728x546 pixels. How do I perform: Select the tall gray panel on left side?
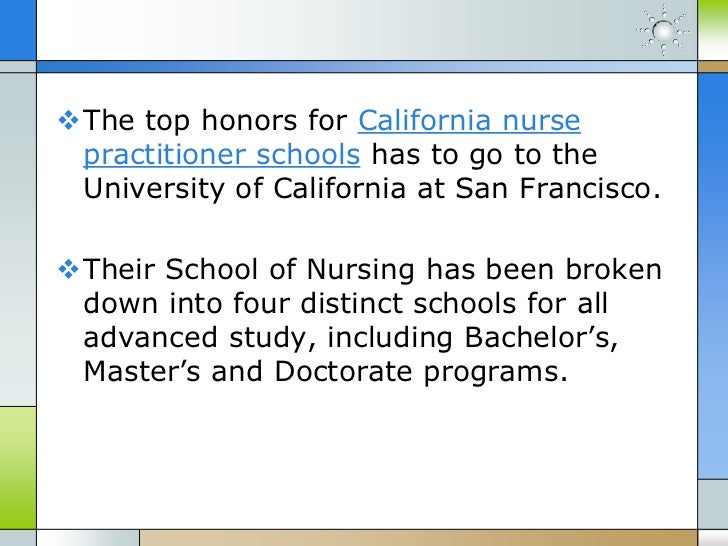(18, 240)
